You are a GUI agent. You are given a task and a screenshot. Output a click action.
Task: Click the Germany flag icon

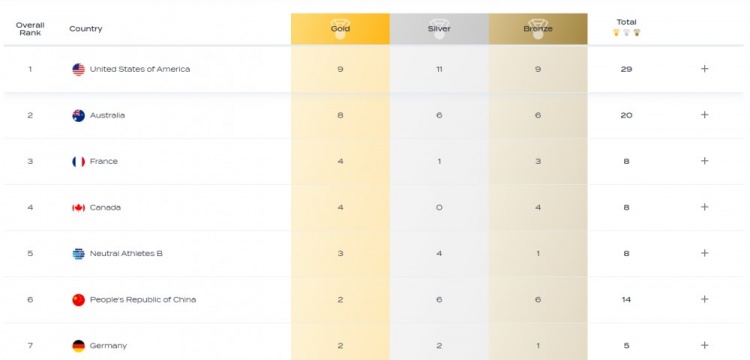click(78, 346)
